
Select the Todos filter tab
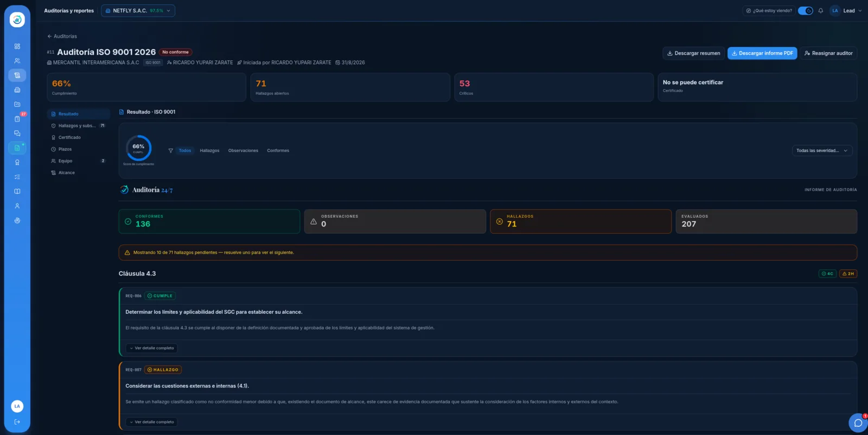[185, 150]
